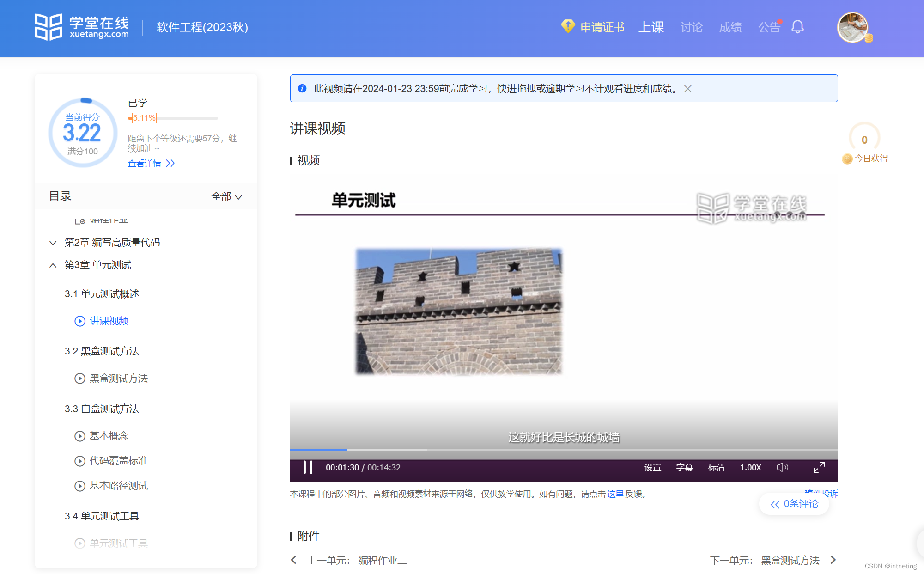This screenshot has height=574, width=924.
Task: Change 标清 video quality setting
Action: (x=716, y=467)
